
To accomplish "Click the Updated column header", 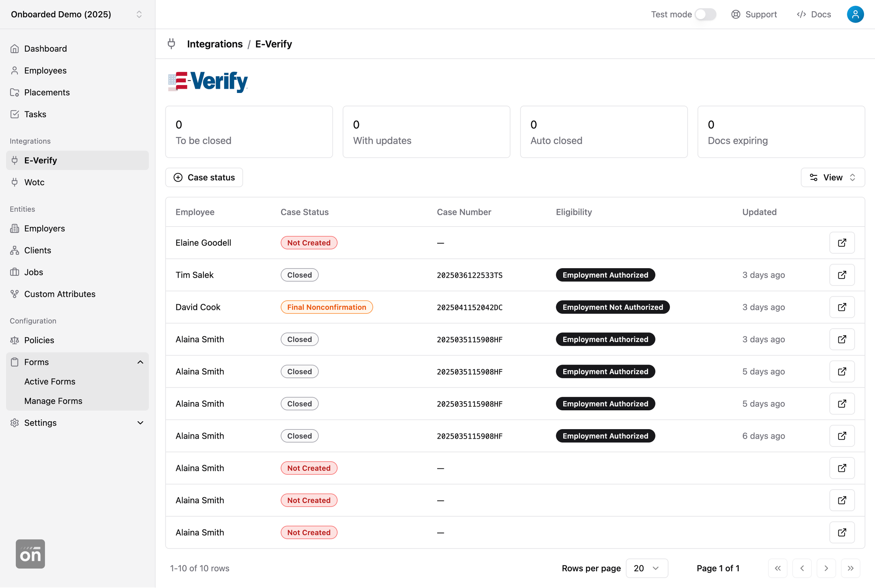I will pyautogui.click(x=759, y=212).
